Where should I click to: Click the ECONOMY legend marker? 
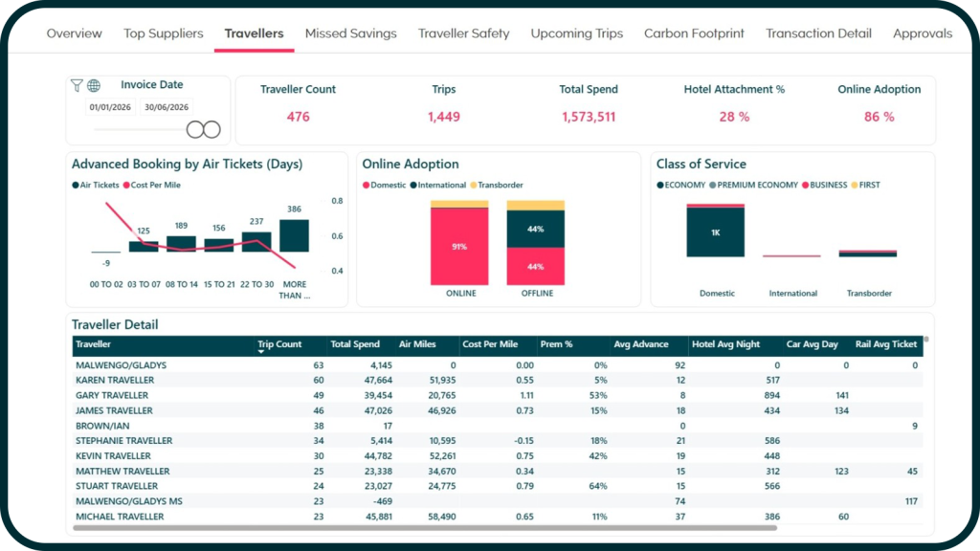click(660, 185)
